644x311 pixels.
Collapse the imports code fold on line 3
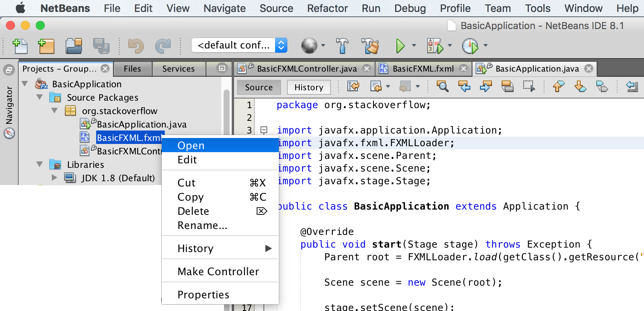(x=264, y=130)
